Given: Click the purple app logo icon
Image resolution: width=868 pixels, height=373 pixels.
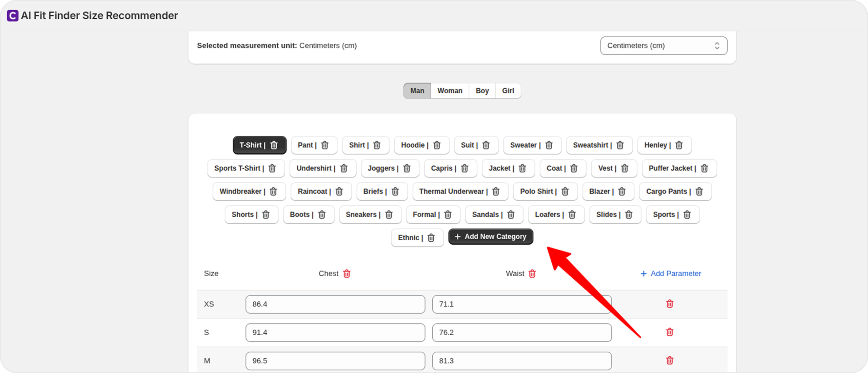Looking at the screenshot, I should click(13, 16).
